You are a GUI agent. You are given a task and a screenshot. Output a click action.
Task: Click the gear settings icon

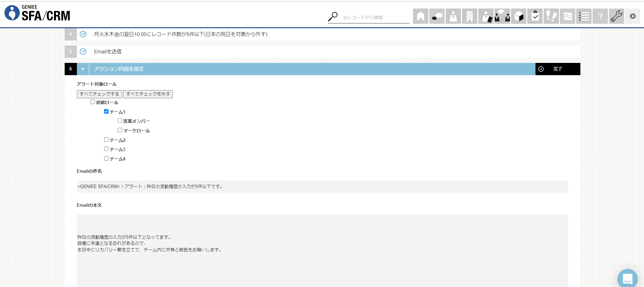coord(633,16)
